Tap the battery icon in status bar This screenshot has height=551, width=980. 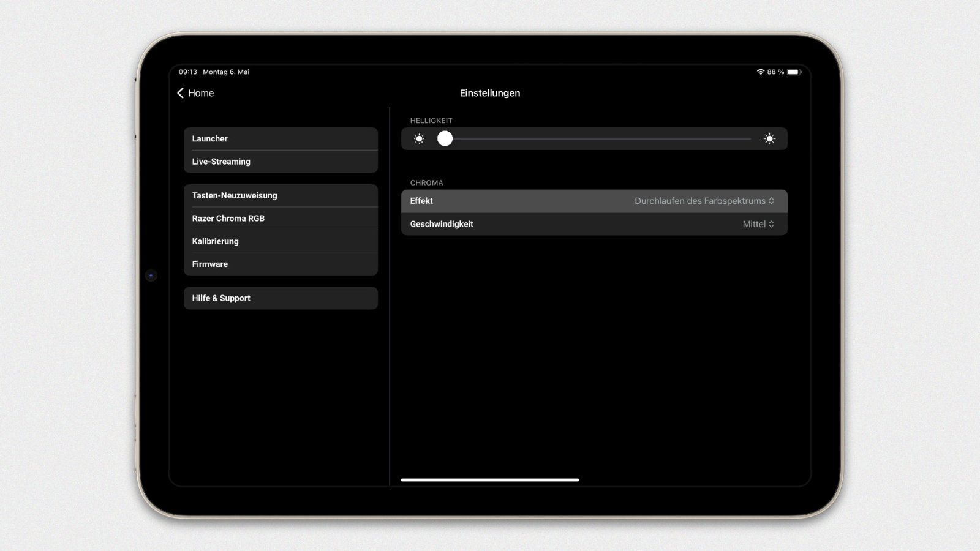(794, 72)
